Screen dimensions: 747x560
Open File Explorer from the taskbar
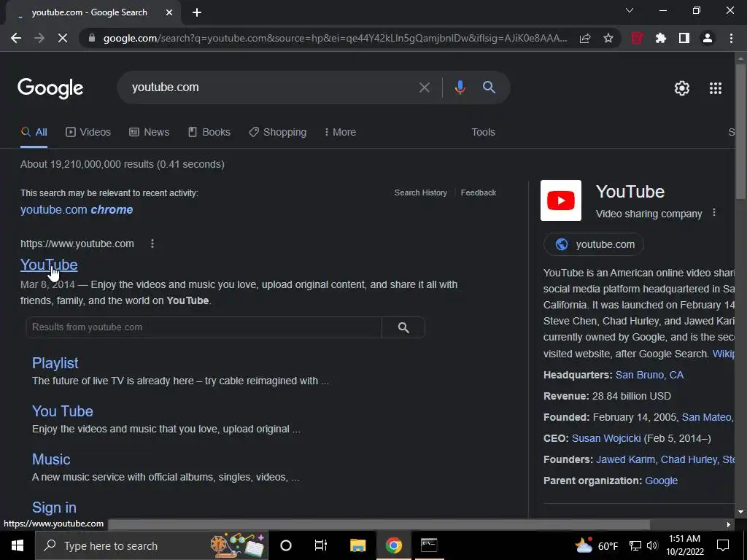click(357, 545)
